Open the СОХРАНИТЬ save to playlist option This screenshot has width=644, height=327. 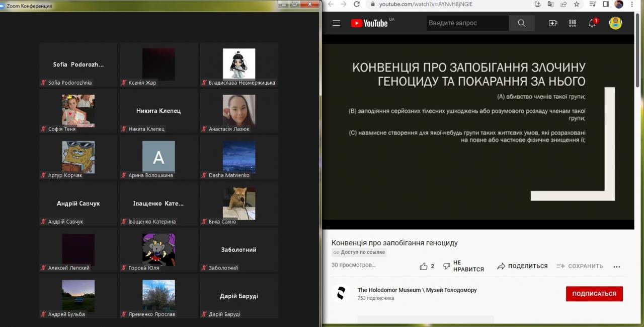(580, 266)
